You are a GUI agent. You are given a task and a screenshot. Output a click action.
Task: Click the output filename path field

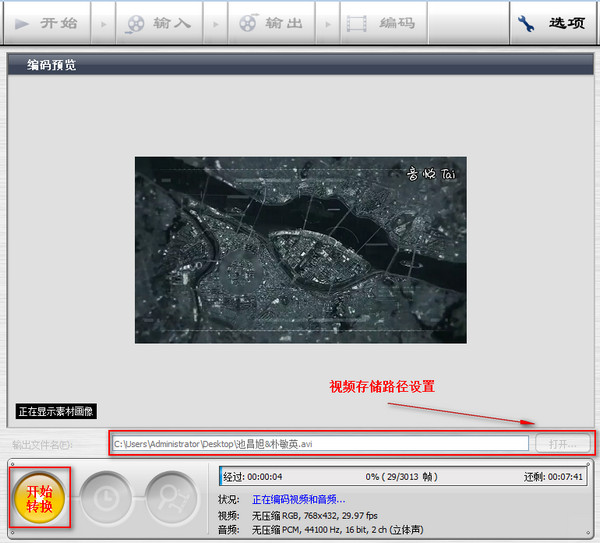click(321, 444)
